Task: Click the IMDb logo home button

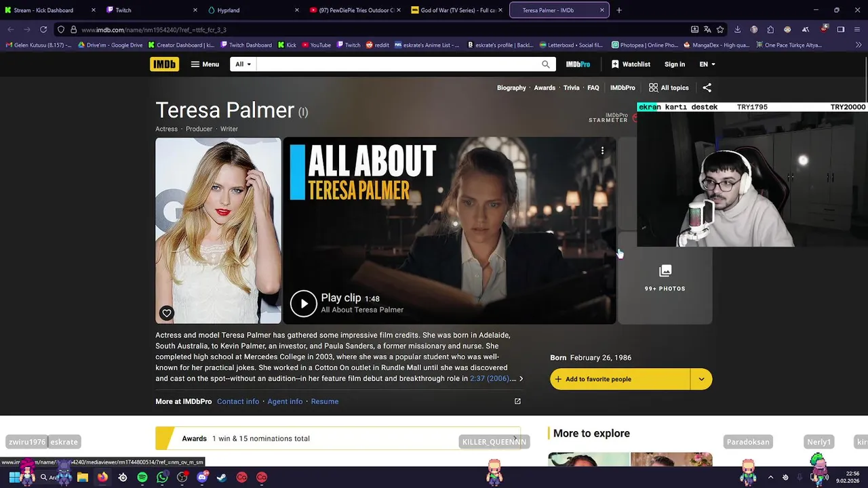Action: pyautogui.click(x=164, y=64)
